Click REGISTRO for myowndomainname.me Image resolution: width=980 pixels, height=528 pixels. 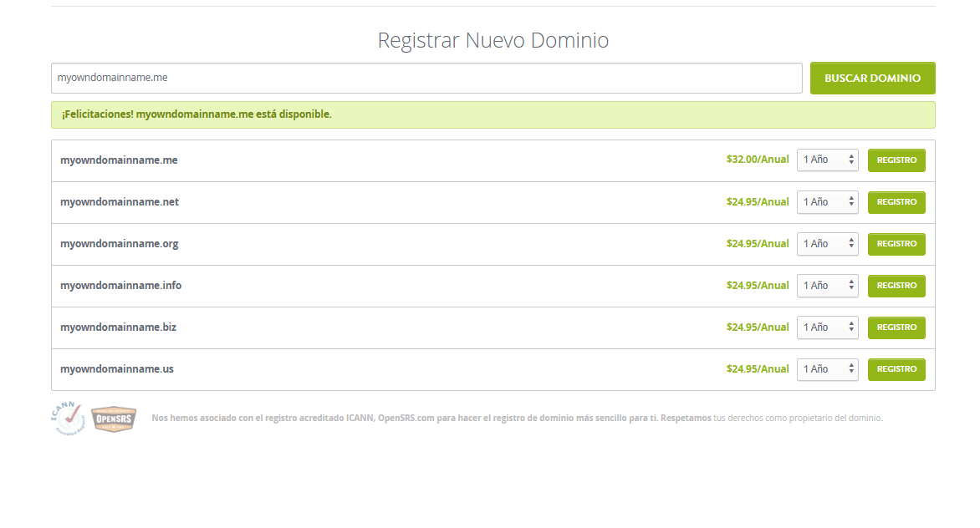896,160
